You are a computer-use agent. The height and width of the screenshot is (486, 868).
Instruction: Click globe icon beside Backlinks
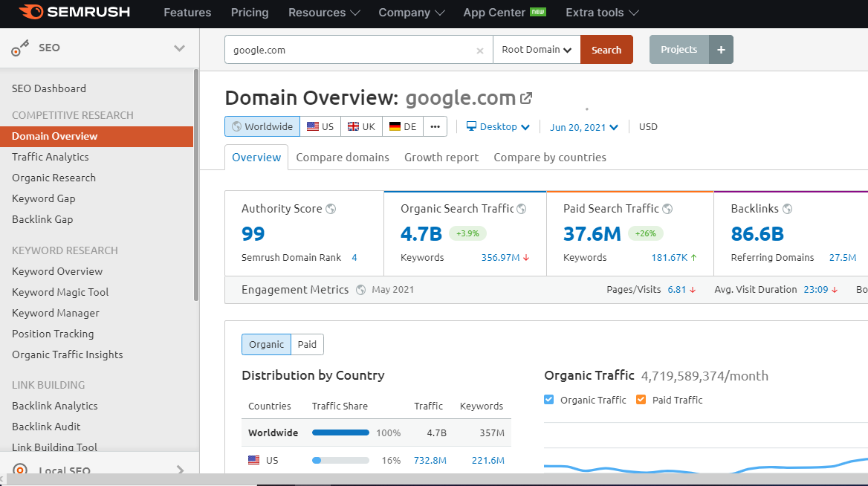[x=787, y=209]
